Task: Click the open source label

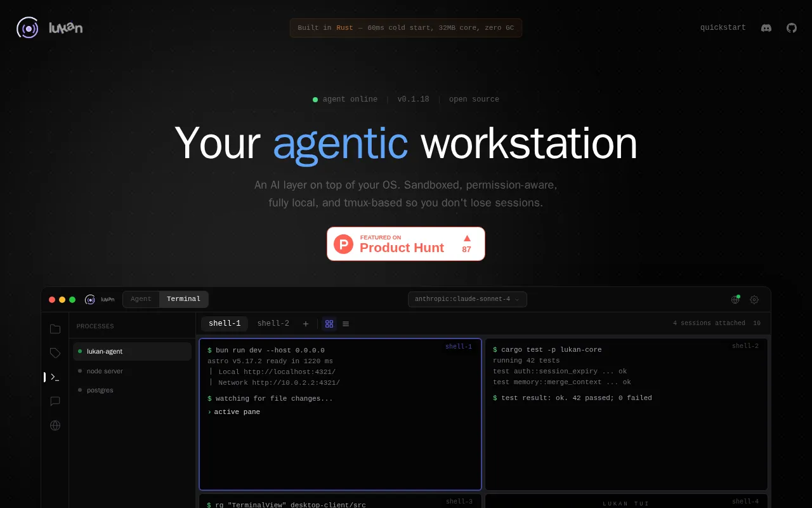Action: coord(474,100)
